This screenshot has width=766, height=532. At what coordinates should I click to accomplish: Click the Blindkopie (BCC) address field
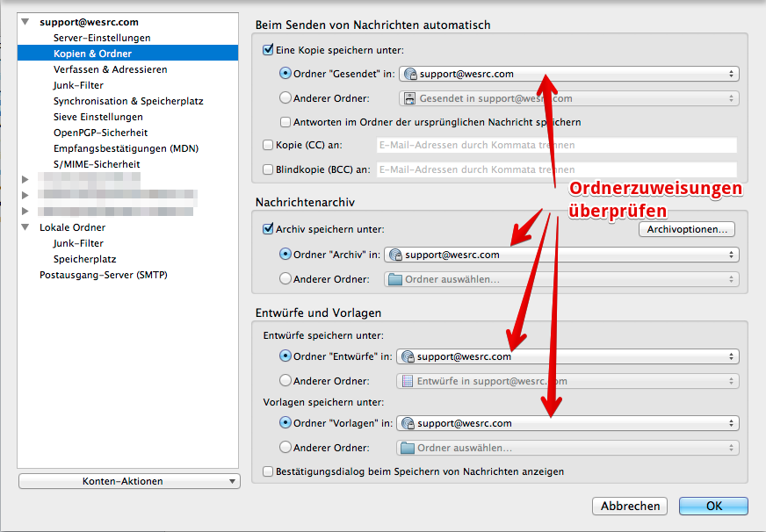[556, 169]
